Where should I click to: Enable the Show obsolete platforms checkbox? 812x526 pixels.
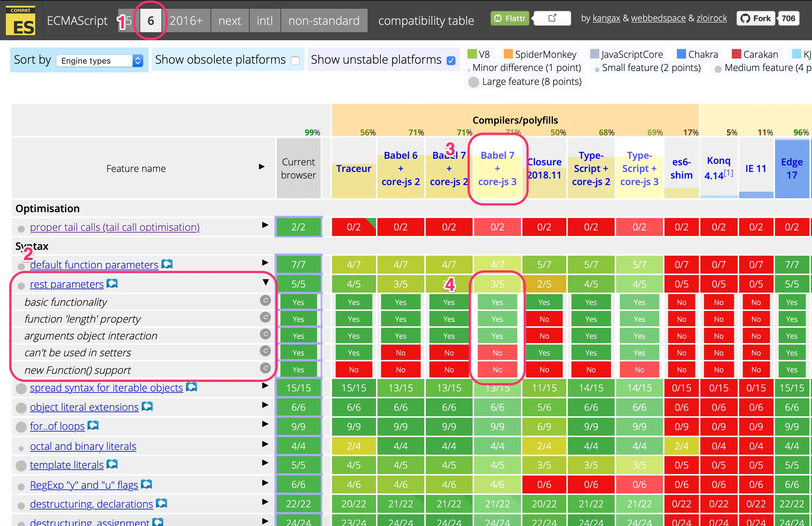pos(295,60)
